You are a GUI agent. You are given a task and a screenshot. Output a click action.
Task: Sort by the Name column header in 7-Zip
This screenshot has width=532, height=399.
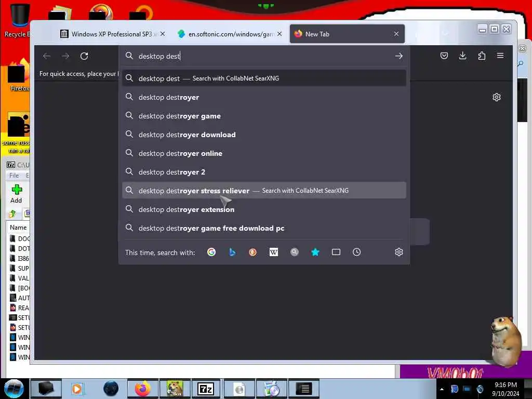tap(19, 228)
